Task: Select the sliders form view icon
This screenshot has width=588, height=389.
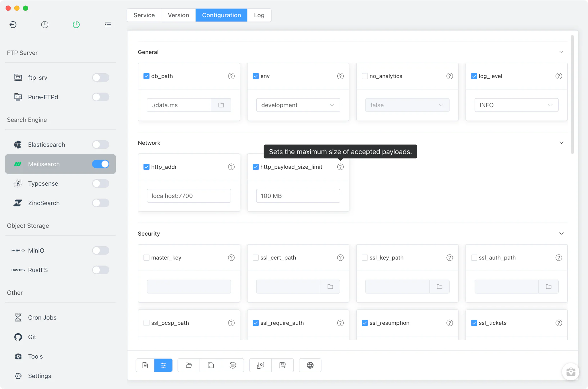Action: point(163,365)
